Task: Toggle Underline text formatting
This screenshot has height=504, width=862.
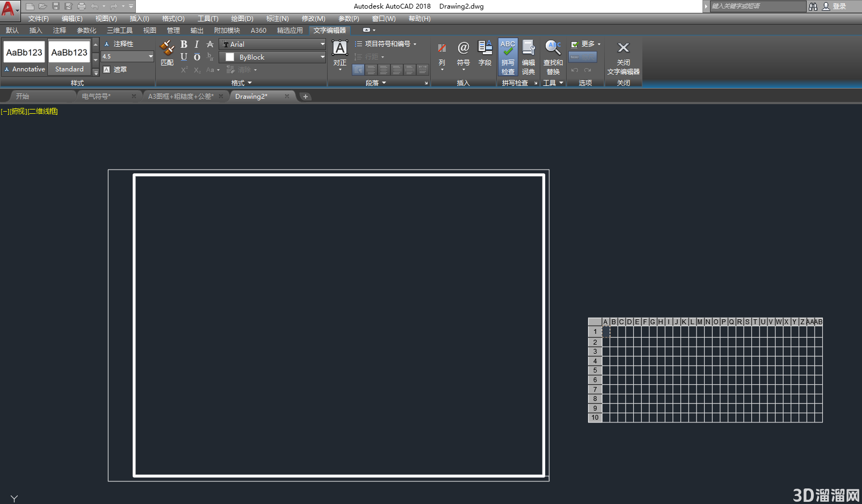Action: pos(184,57)
